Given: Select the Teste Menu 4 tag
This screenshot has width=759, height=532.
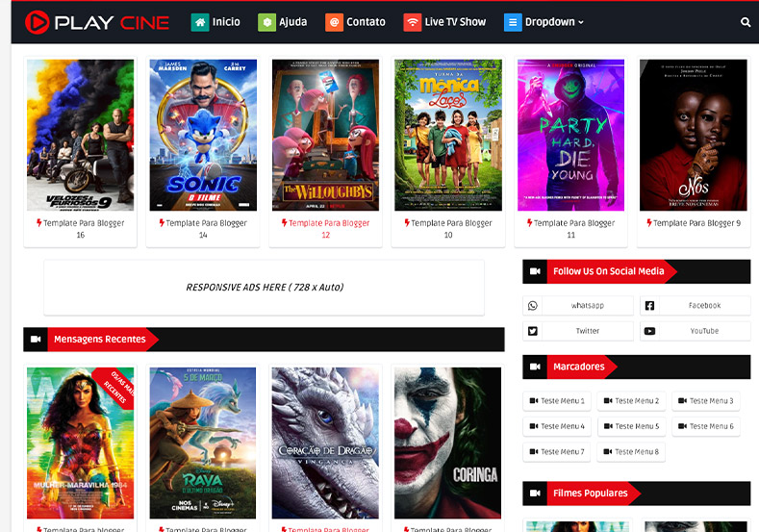Looking at the screenshot, I should click(x=557, y=426).
